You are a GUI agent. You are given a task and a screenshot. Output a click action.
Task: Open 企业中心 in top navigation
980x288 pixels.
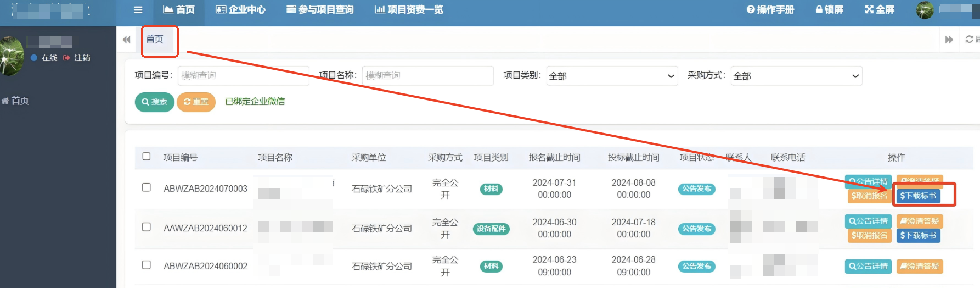240,10
